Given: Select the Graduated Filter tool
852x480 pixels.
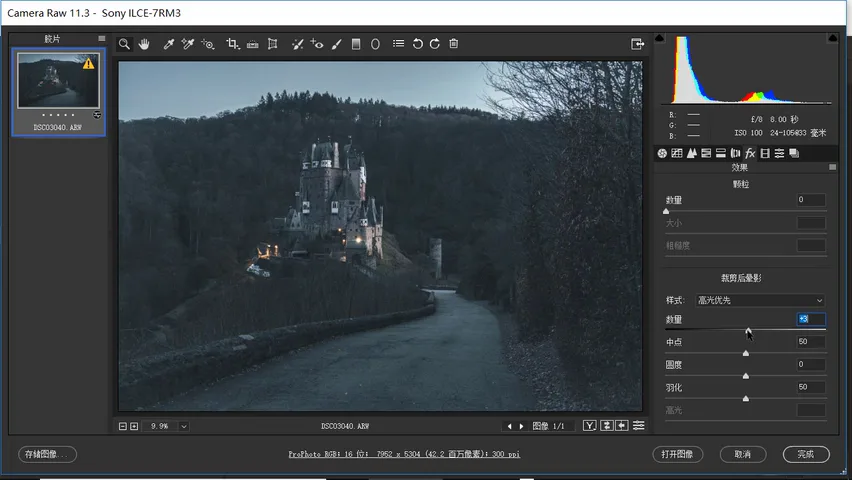Looking at the screenshot, I should coord(356,44).
